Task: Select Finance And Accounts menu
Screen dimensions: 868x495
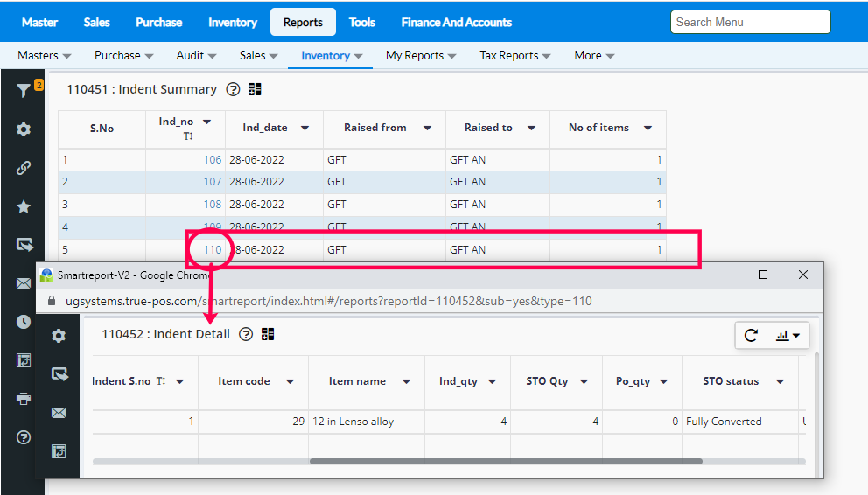Action: pyautogui.click(x=456, y=22)
